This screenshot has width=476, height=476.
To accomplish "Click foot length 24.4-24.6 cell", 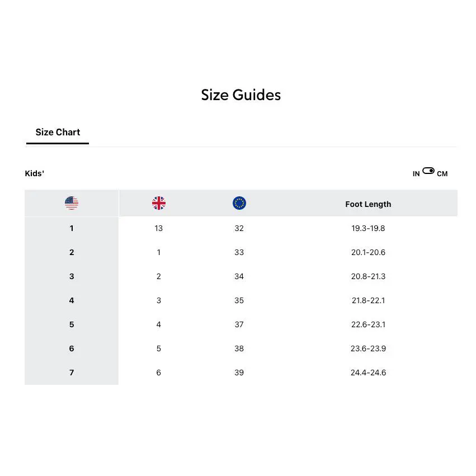I will tap(368, 373).
